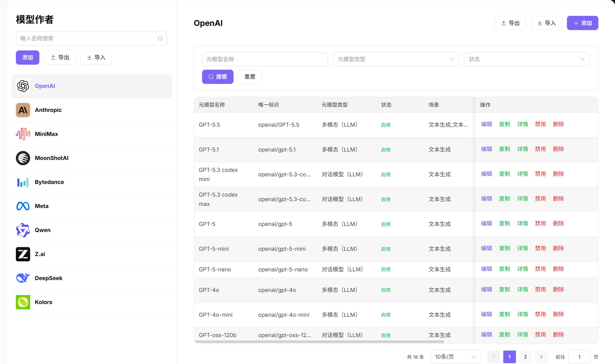
Task: Click 禁用 for the GPT-5-mini row
Action: point(541,248)
